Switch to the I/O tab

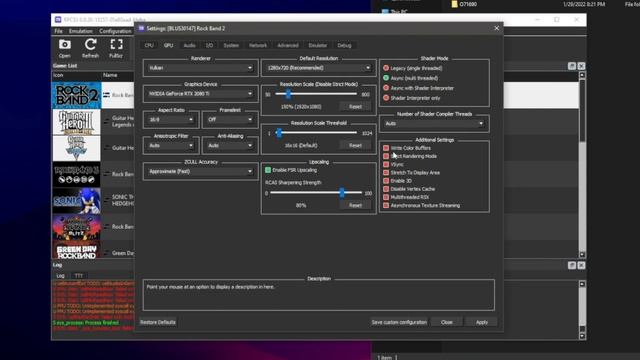click(x=209, y=45)
